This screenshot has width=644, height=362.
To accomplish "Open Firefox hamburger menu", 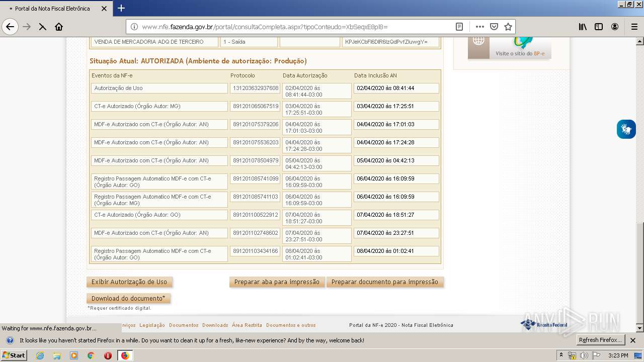I will coord(634,27).
